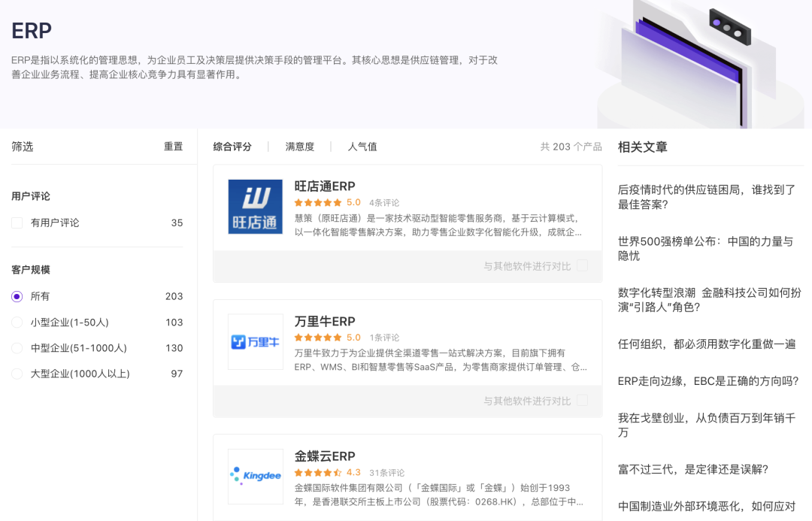Click the star rating of 金蝶云ERP
The image size is (812, 521).
click(318, 473)
